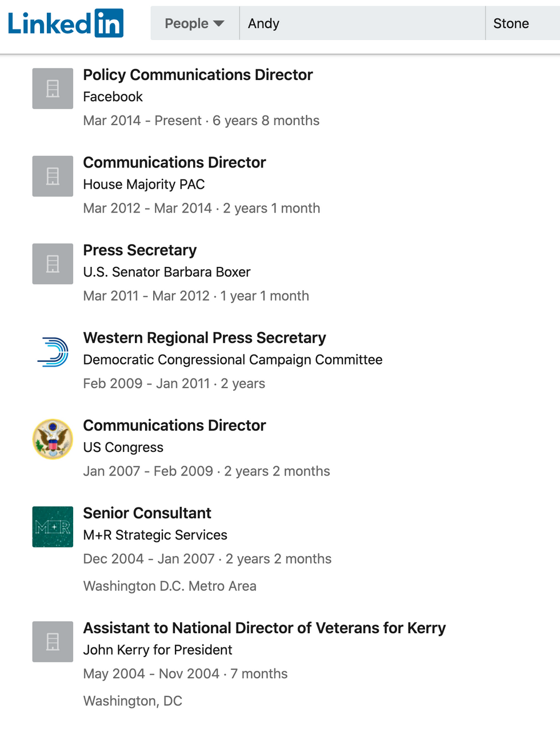
Task: Click the US Congress Communications Director title
Action: (174, 426)
